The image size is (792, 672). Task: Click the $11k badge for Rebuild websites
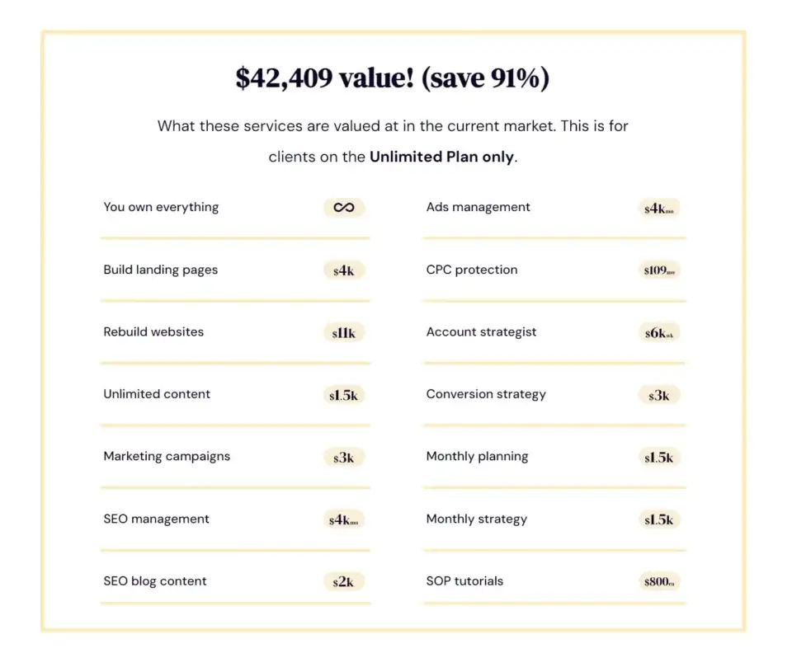[x=344, y=333]
